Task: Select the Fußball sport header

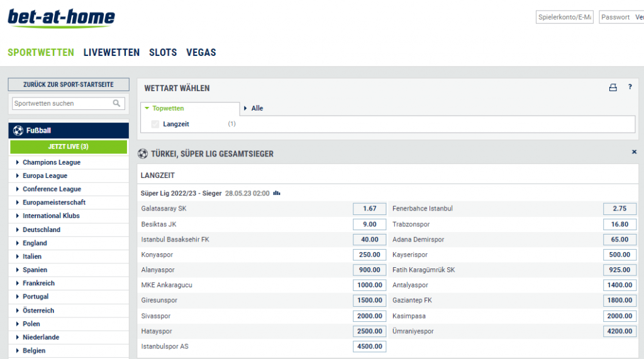Action: click(69, 131)
